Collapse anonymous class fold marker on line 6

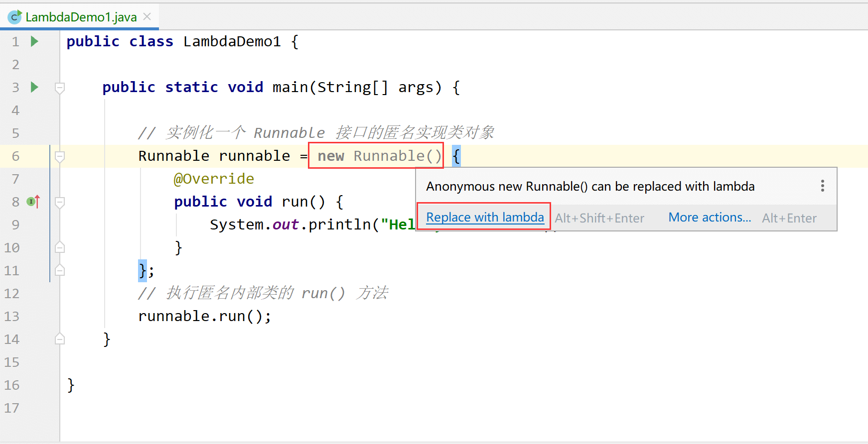60,157
